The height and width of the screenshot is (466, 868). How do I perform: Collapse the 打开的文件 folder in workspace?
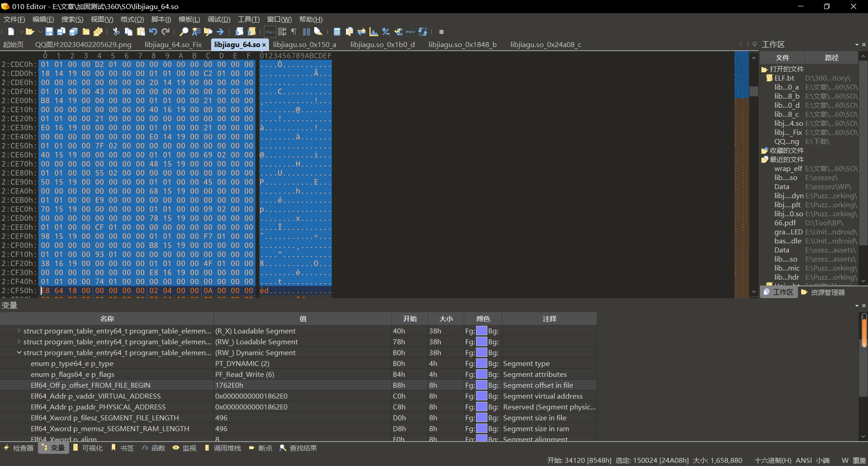pyautogui.click(x=764, y=69)
